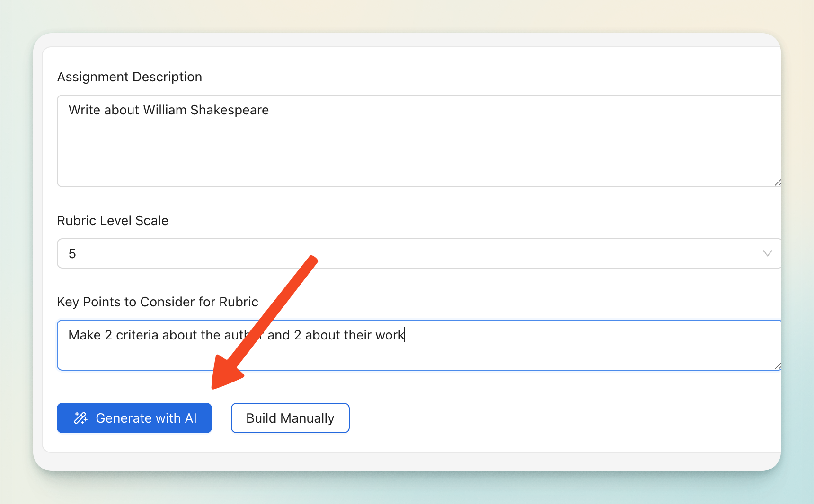Select the Assignment Description label

130,77
